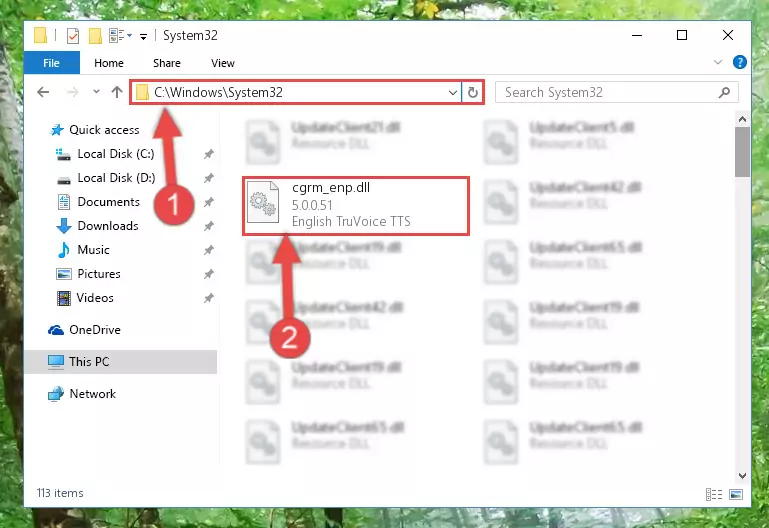Expand the address bar history dropdown
This screenshot has width=769, height=528.
tap(453, 92)
